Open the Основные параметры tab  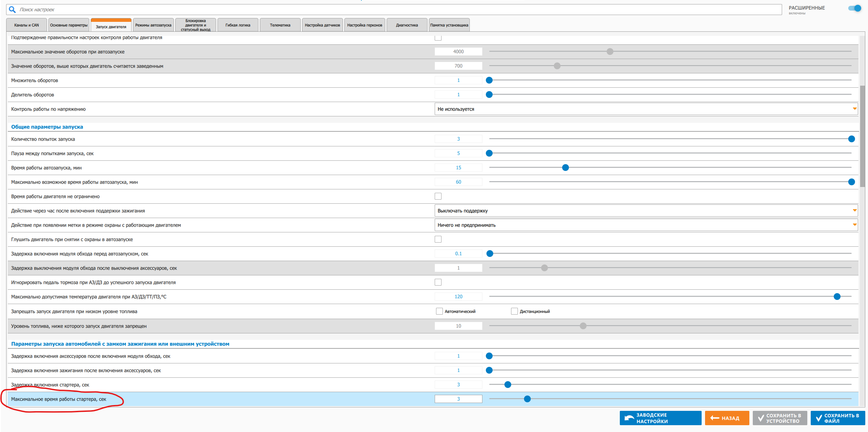tap(69, 25)
